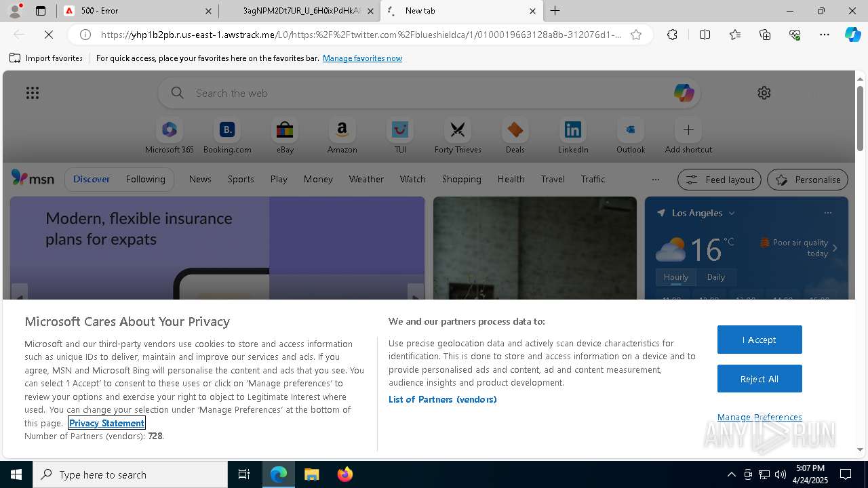Open the apps grid launcher
Viewport: 868px width, 488px height.
(x=33, y=93)
